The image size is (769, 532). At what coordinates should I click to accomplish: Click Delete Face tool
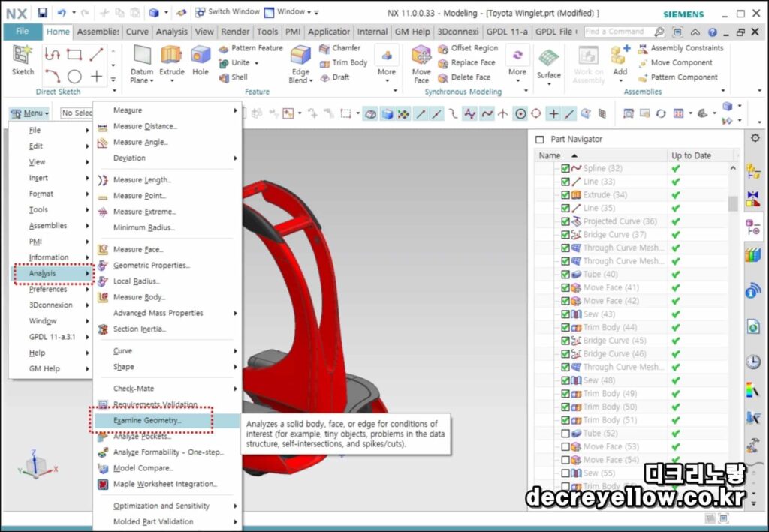tap(464, 77)
